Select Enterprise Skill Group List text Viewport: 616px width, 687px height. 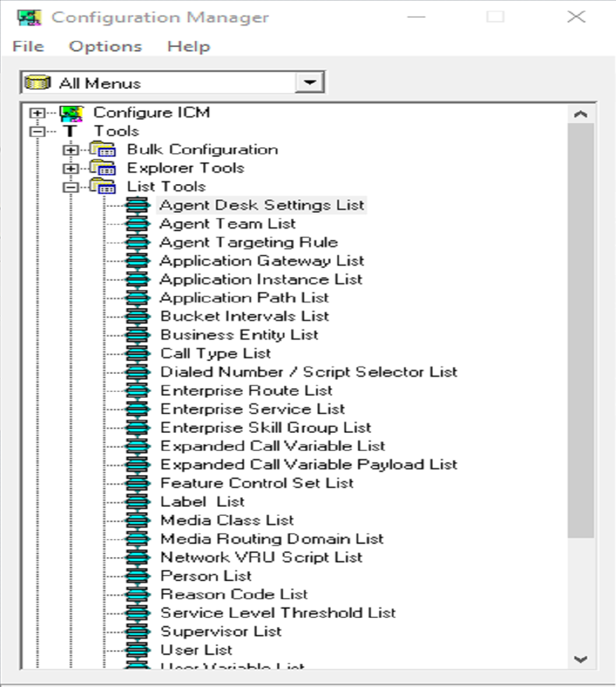point(266,427)
